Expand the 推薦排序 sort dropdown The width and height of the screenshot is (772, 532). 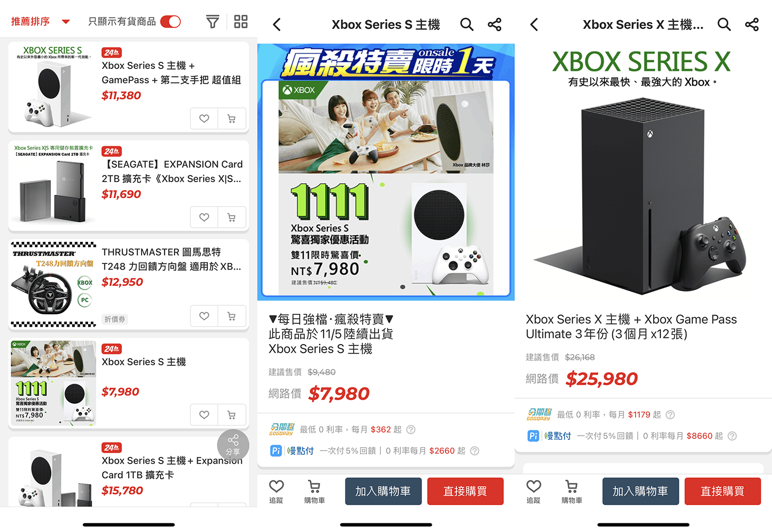pos(41,22)
